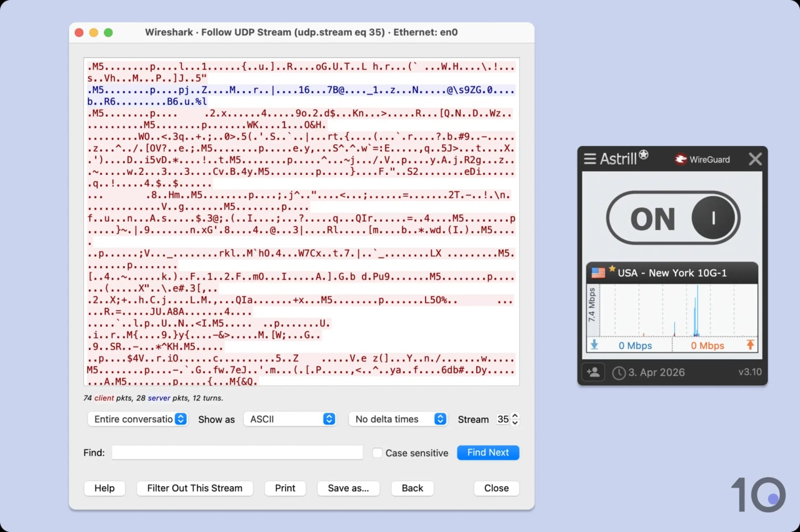Click the WireGuard protocol icon
This screenshot has height=532, width=800.
click(681, 159)
